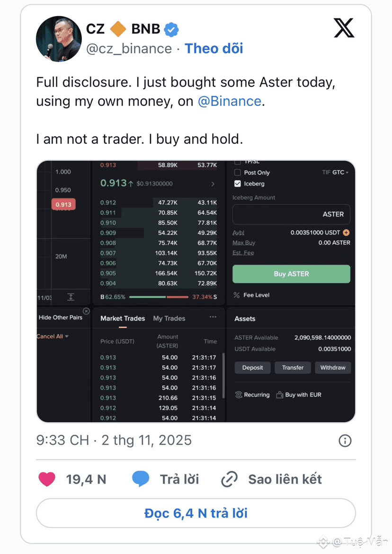Click the three-dot menu in Market Trades
This screenshot has height=554, width=392.
tap(213, 317)
